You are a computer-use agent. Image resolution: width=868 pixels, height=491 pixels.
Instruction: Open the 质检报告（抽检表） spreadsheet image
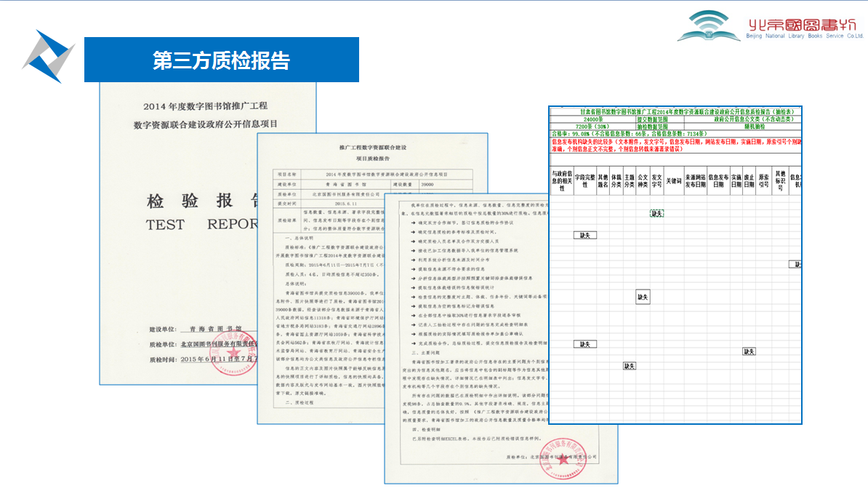(675, 265)
